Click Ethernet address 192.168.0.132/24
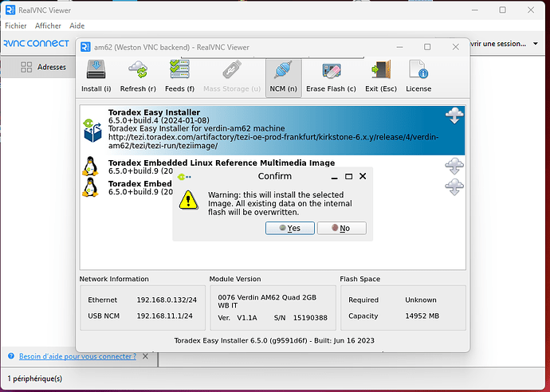Viewport: 550px width, 392px height. tap(167, 300)
